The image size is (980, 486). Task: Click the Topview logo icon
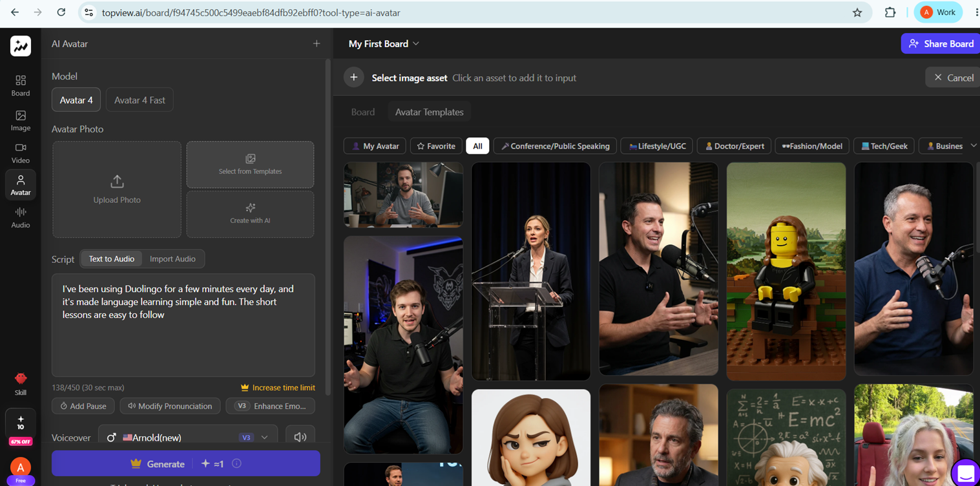point(21,46)
